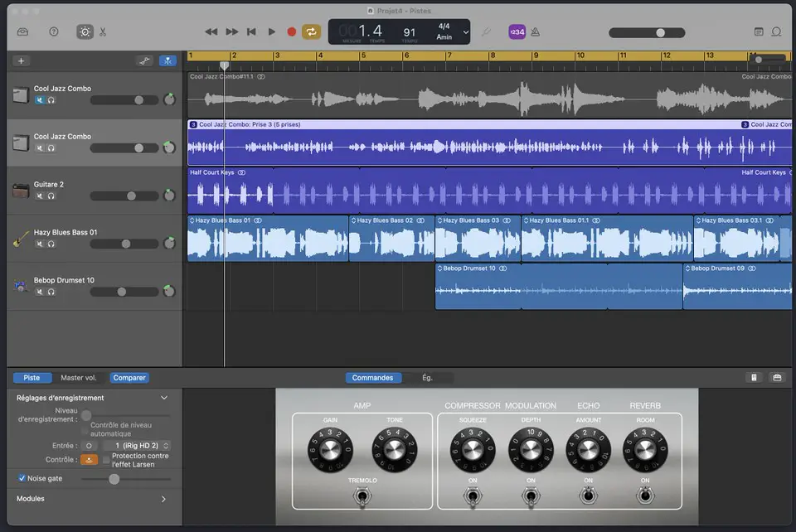Open the scissors Editors button
796x532 pixels.
click(103, 32)
